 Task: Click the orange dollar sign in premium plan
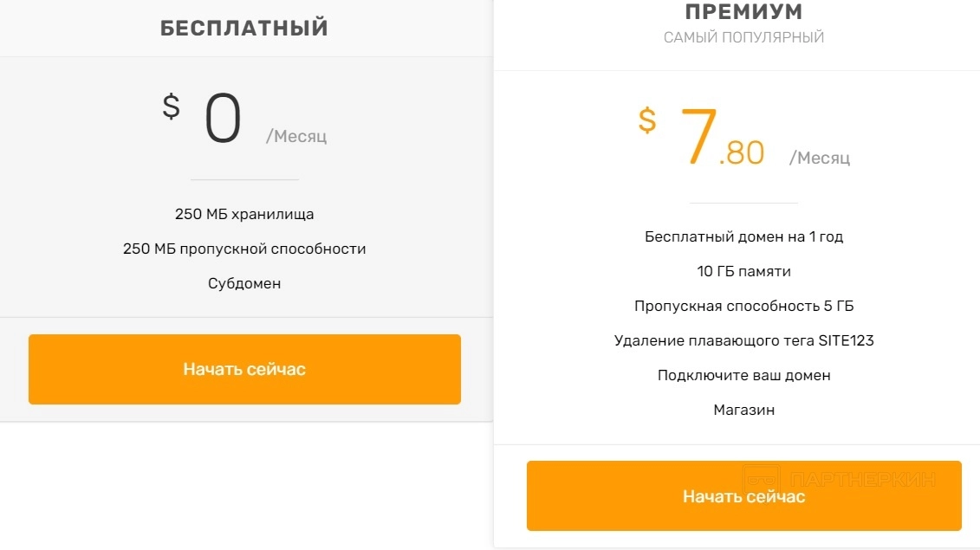647,120
